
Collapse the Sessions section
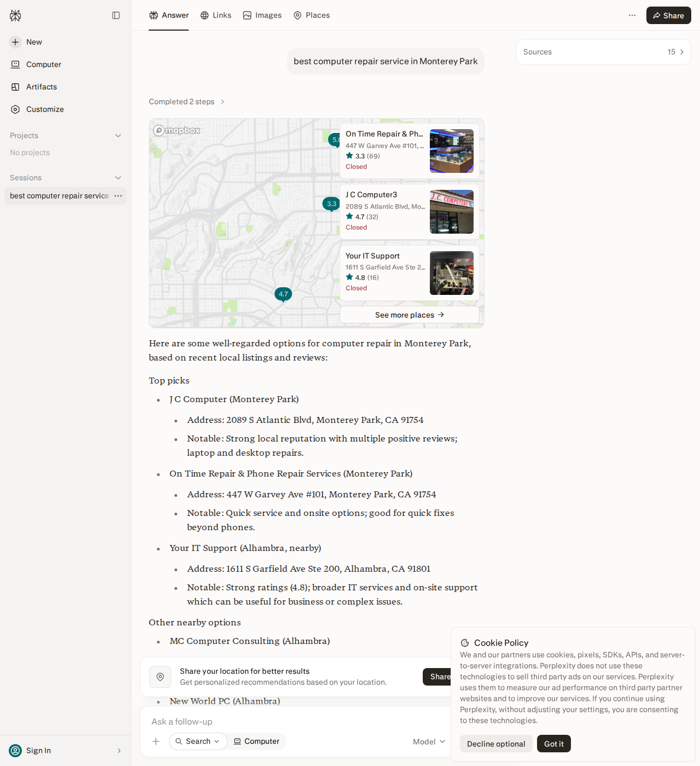118,178
